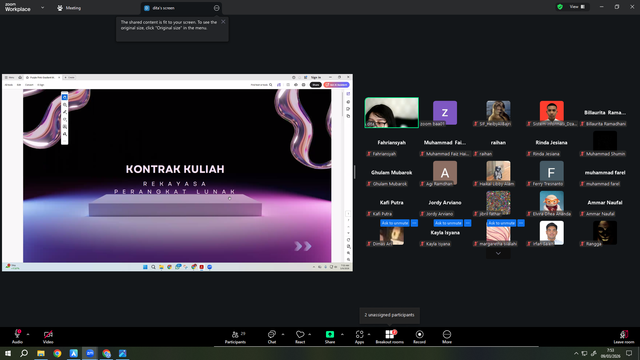Select the zoom tool in shared floating toolbar
Screen dimensions: 640x360
coord(64,104)
